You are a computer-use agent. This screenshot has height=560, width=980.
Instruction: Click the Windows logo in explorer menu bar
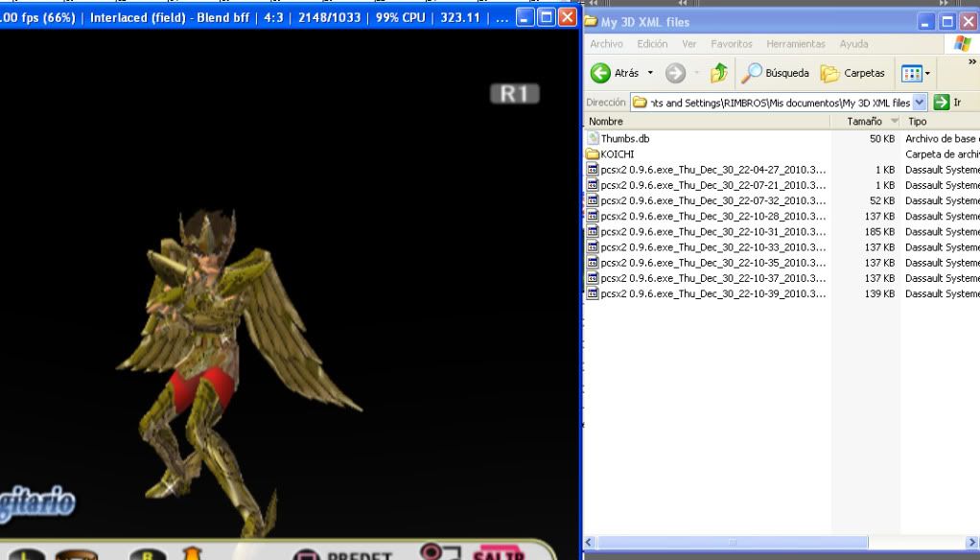[x=963, y=44]
